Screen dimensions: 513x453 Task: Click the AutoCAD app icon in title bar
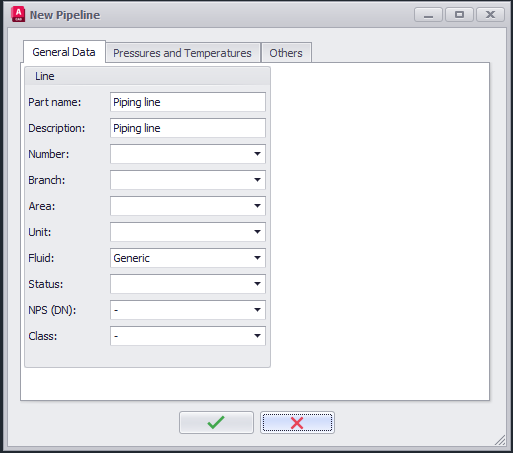[18, 14]
